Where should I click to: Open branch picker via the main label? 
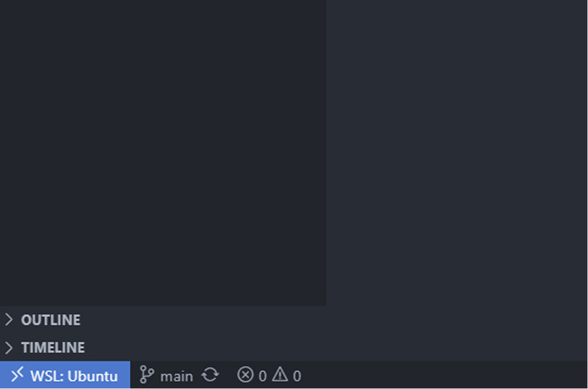coord(176,376)
